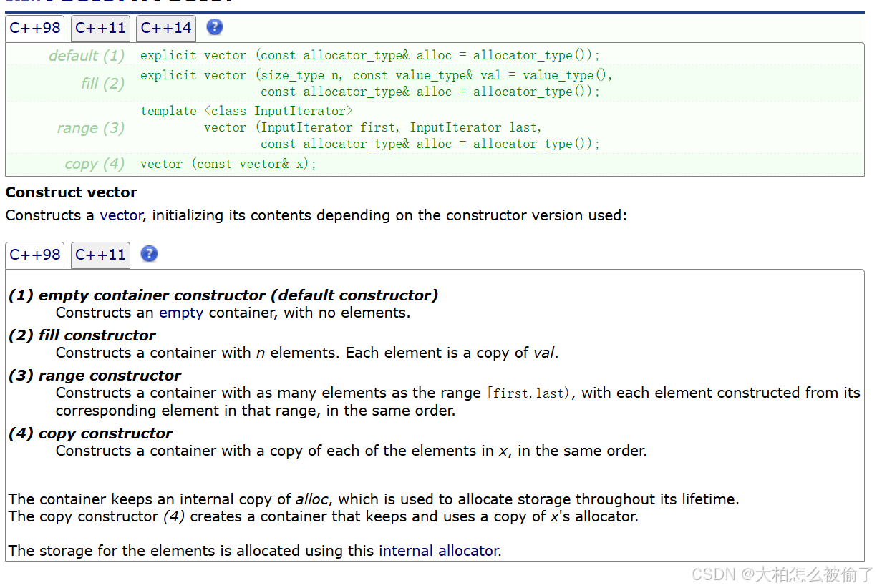Click the "copy (4)" prototype label

[95, 164]
